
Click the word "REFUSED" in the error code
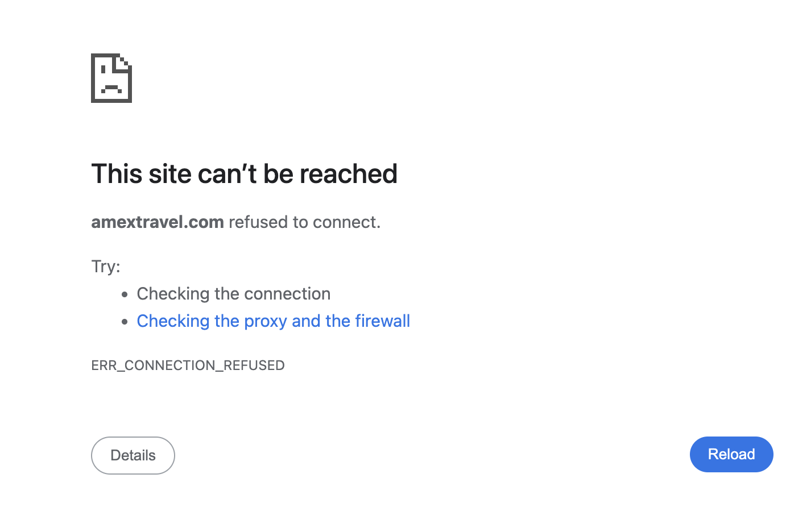(x=254, y=365)
